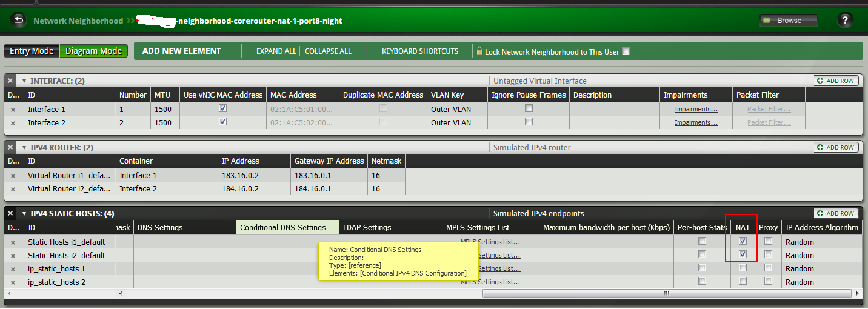This screenshot has height=309, width=868.
Task: Enable NAT for ip_static_hosts 1
Action: [x=743, y=268]
